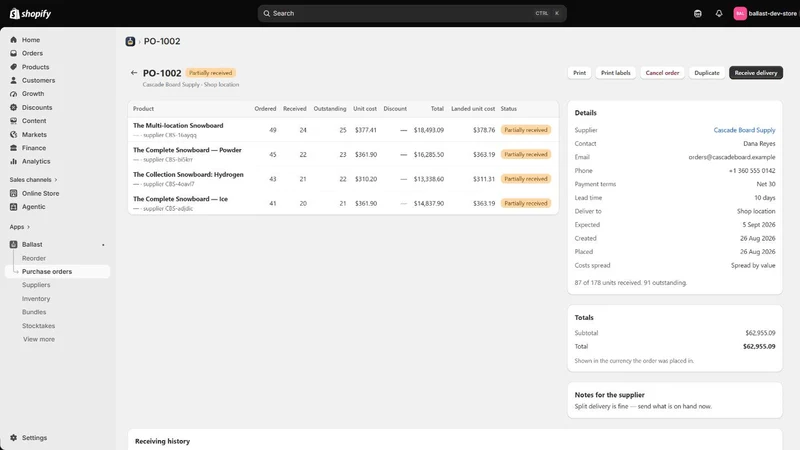Click the Hydrogen row Partially received status
Screen dimensions: 800x450
[526, 179]
